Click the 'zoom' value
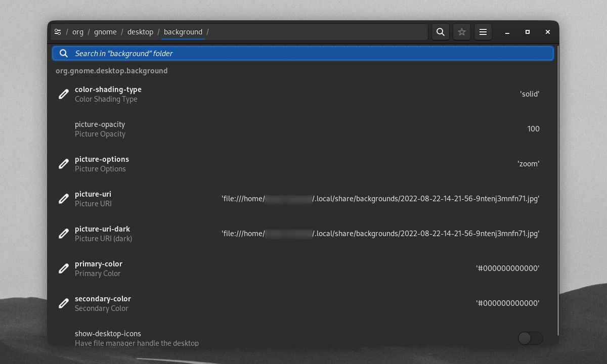Viewport: 607px width, 364px height. (528, 164)
